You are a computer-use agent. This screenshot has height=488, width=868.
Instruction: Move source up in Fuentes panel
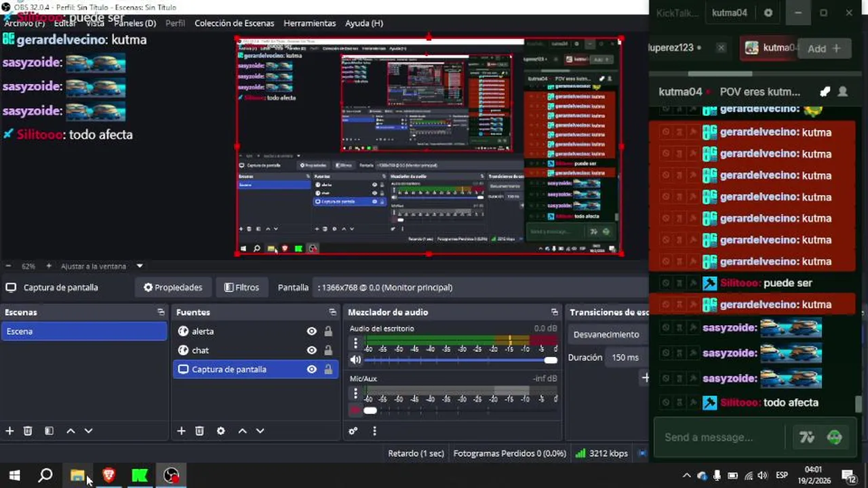coord(242,431)
